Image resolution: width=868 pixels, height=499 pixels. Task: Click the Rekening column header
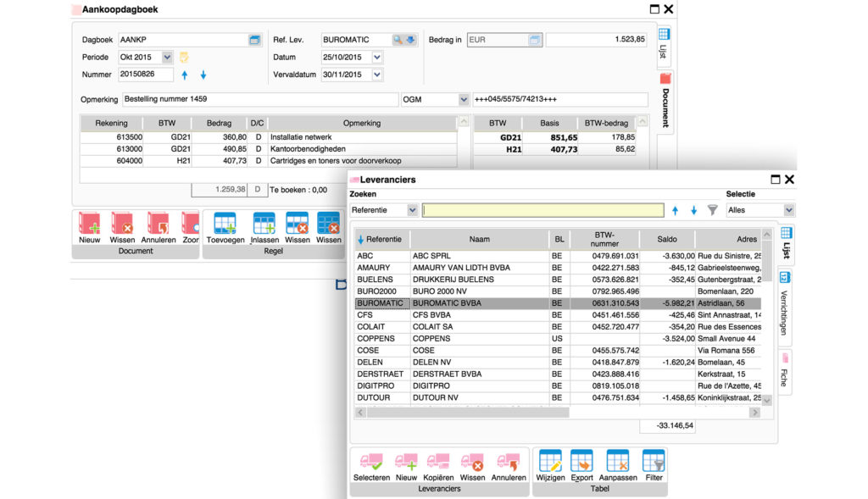coord(111,124)
